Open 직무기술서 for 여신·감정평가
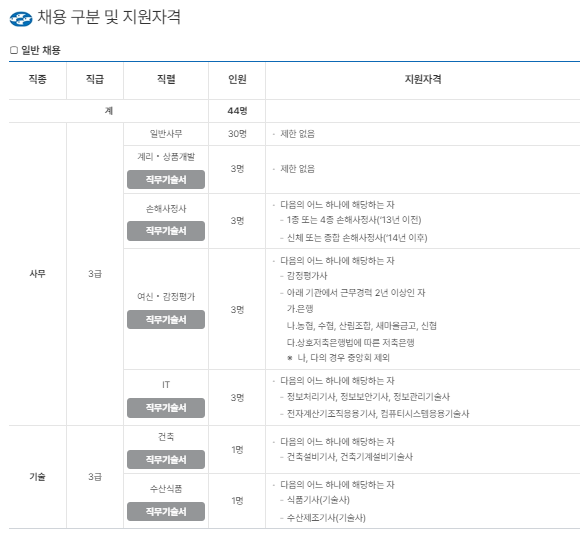This screenshot has height=534, width=588. tap(166, 320)
